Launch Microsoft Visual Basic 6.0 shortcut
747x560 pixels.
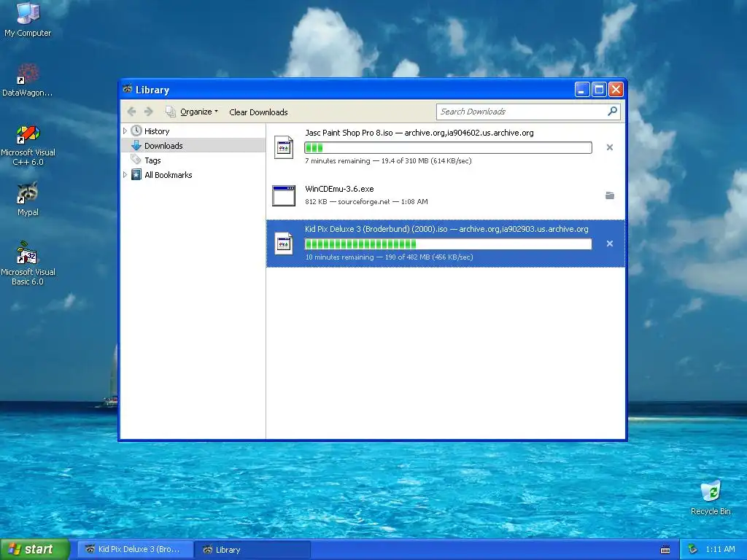(x=28, y=264)
